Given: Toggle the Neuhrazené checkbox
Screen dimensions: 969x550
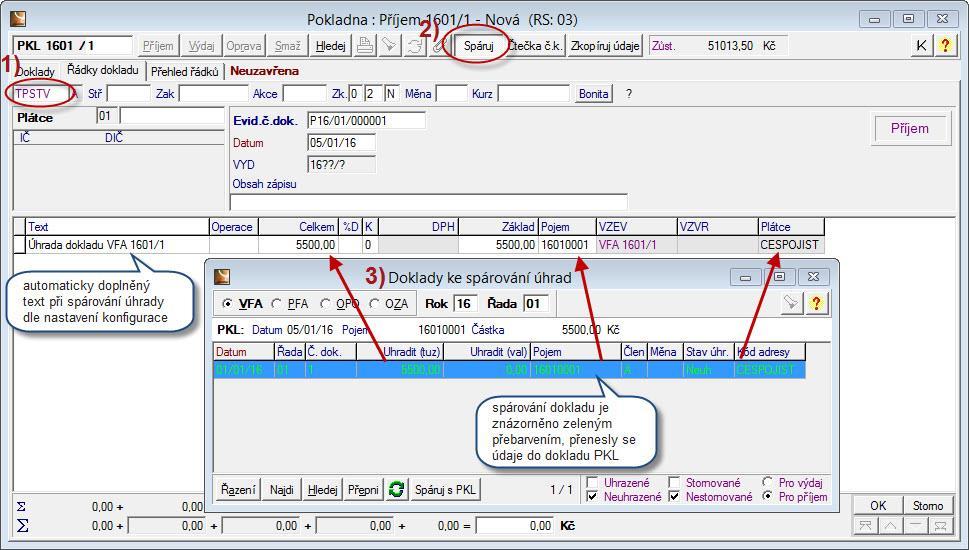Looking at the screenshot, I should tap(592, 496).
